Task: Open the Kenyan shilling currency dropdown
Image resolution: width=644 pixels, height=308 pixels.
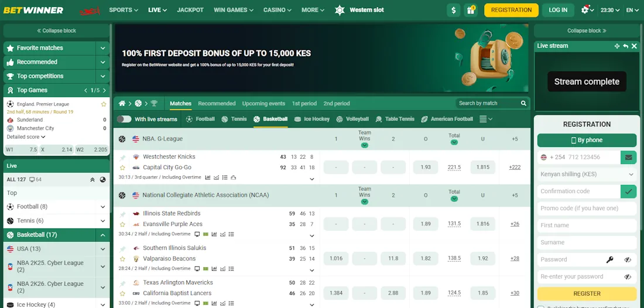Action: pyautogui.click(x=587, y=174)
